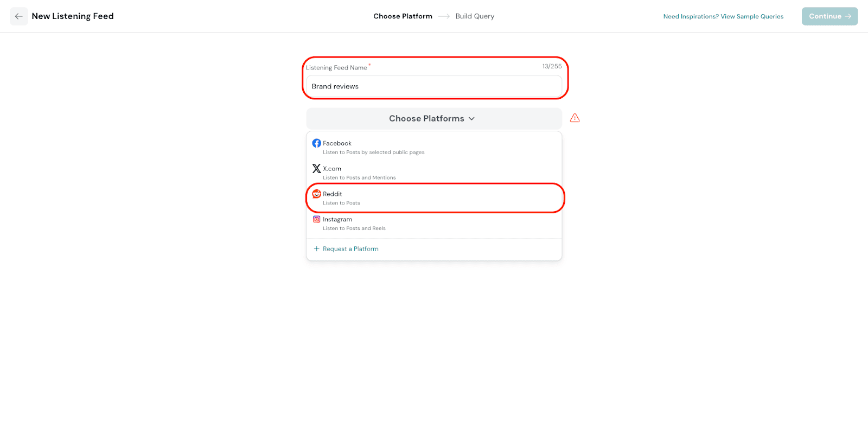Switch to the Build Query step
The height and width of the screenshot is (433, 868).
[475, 16]
